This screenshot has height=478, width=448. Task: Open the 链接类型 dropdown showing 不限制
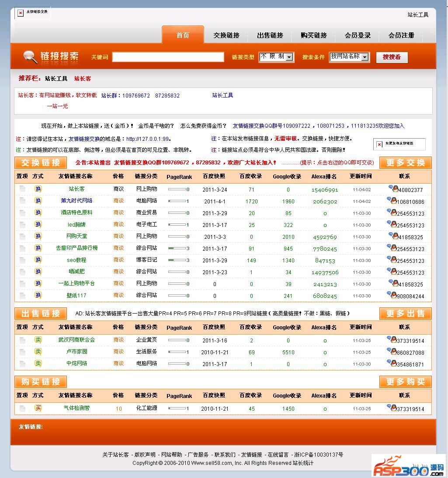(x=276, y=57)
